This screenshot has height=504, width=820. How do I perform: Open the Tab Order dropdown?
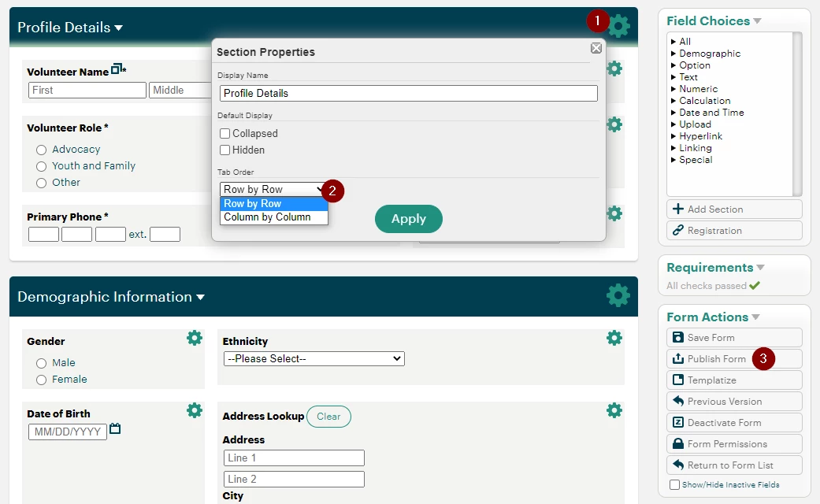(x=273, y=189)
